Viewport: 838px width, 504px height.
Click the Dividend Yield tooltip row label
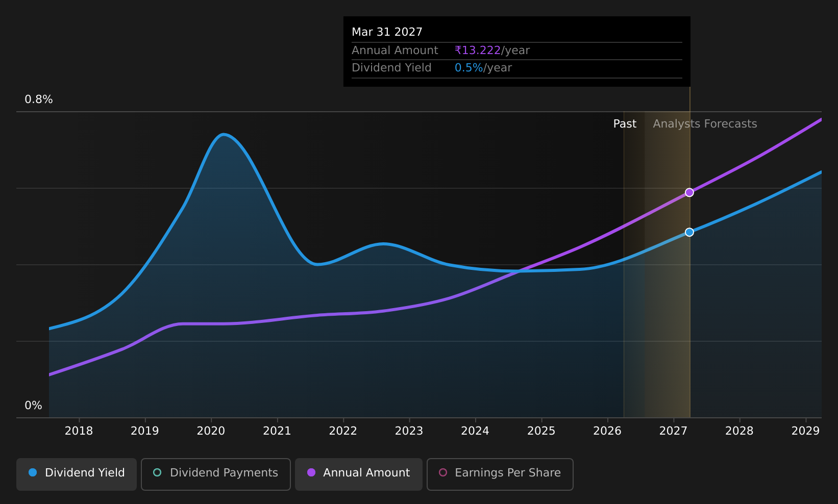pyautogui.click(x=391, y=68)
